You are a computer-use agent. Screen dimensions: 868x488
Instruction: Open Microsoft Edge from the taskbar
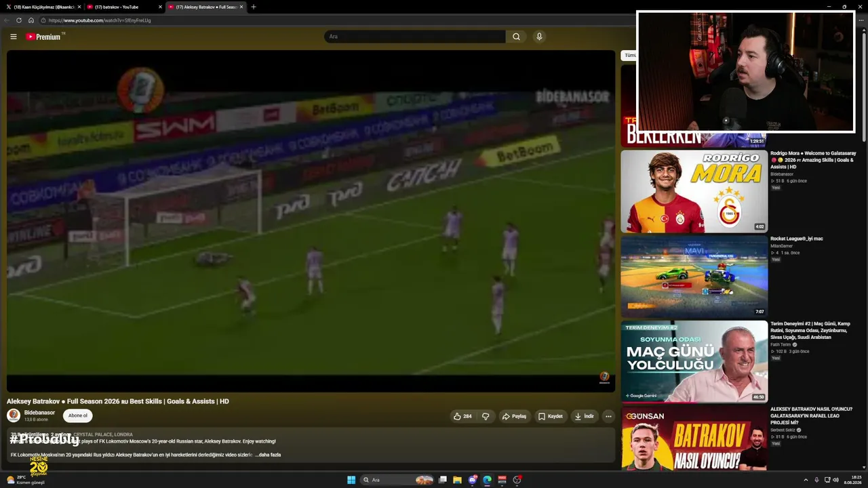(487, 480)
